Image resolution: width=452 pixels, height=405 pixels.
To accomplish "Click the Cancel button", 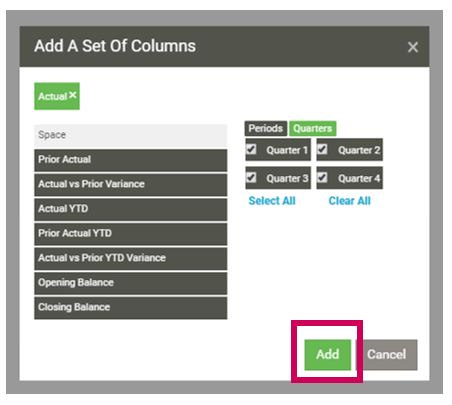I will [x=387, y=355].
